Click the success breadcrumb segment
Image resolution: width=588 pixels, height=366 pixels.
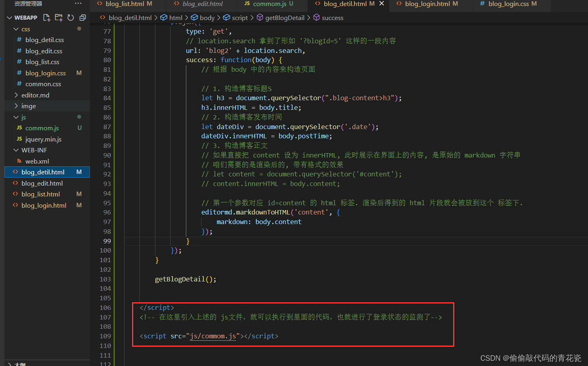point(332,18)
